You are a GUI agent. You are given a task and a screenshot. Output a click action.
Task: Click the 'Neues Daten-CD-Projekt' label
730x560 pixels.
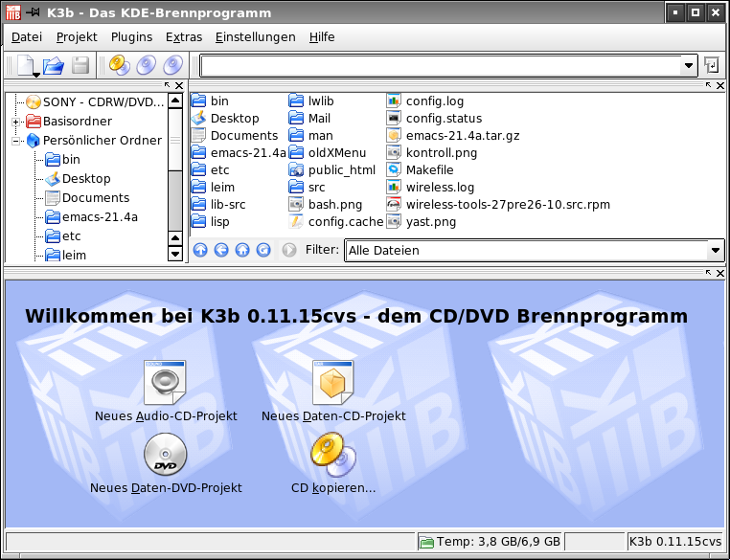[333, 415]
